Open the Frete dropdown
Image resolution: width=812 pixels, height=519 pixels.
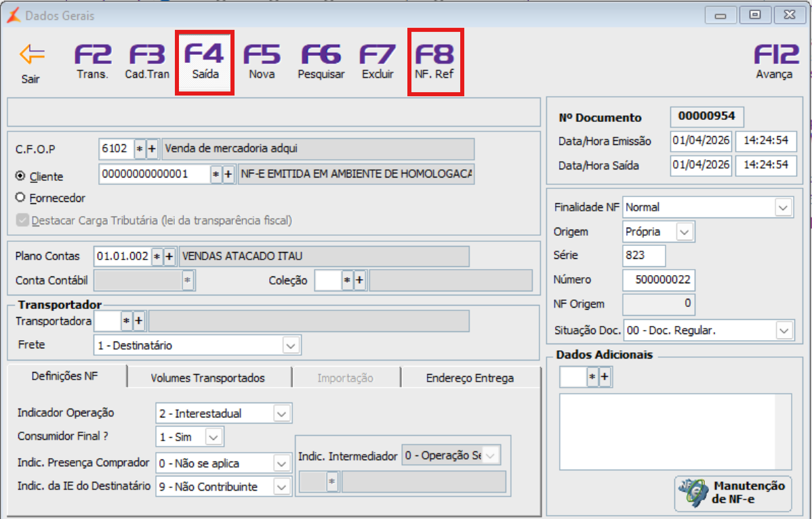pyautogui.click(x=291, y=345)
